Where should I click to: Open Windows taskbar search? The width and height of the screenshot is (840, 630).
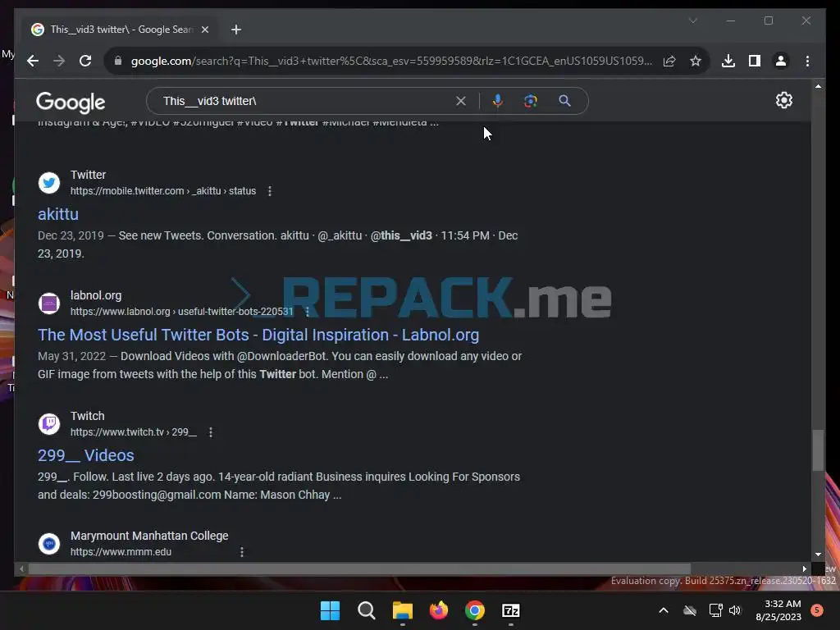tap(367, 610)
